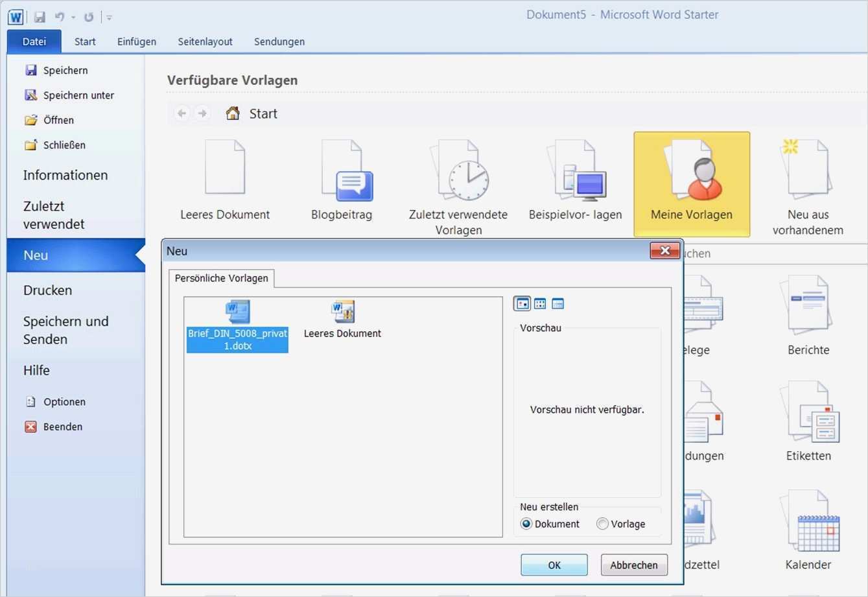This screenshot has width=868, height=597.
Task: Select the Neu backstage section
Action: [76, 255]
